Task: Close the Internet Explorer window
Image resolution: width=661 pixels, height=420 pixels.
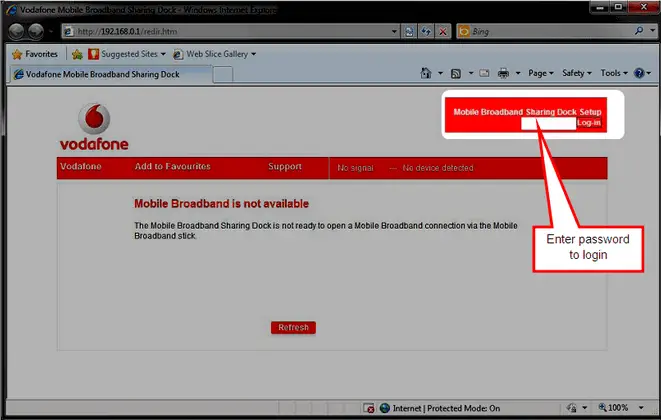Action: (x=643, y=7)
